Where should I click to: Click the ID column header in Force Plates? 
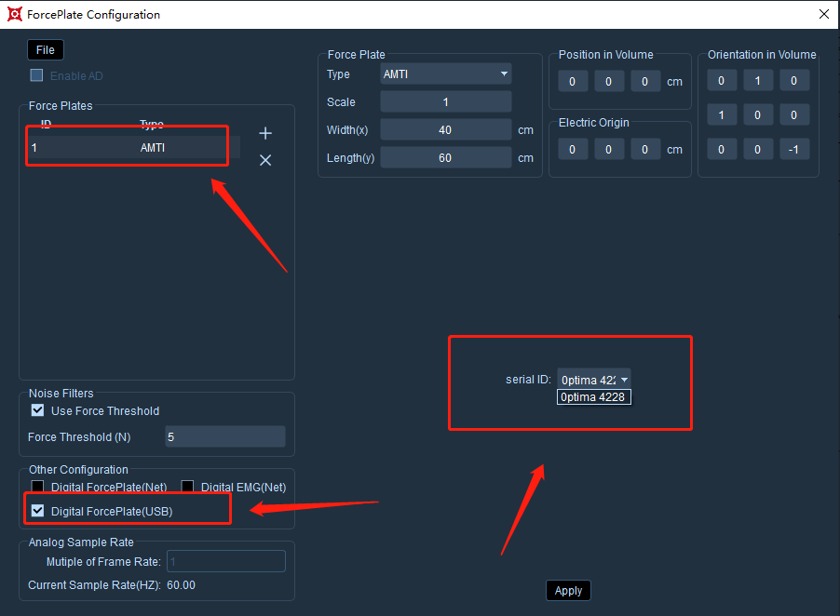[x=46, y=124]
